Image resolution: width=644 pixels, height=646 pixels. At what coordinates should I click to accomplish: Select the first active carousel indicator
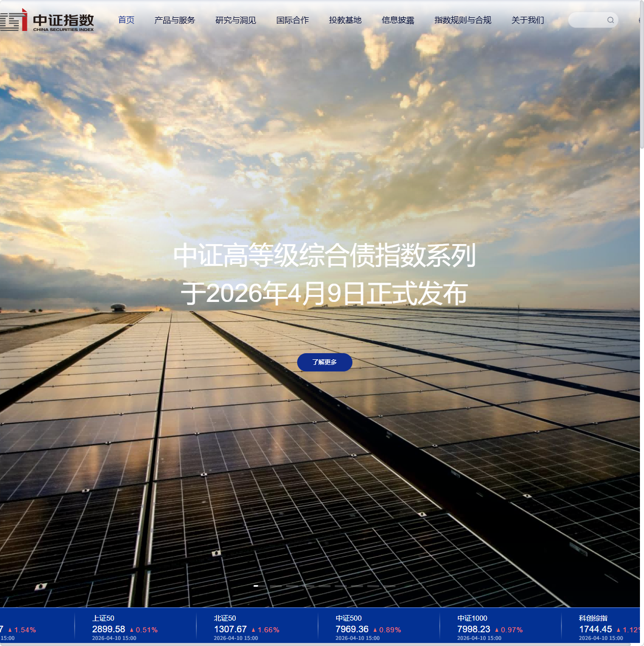pyautogui.click(x=256, y=586)
